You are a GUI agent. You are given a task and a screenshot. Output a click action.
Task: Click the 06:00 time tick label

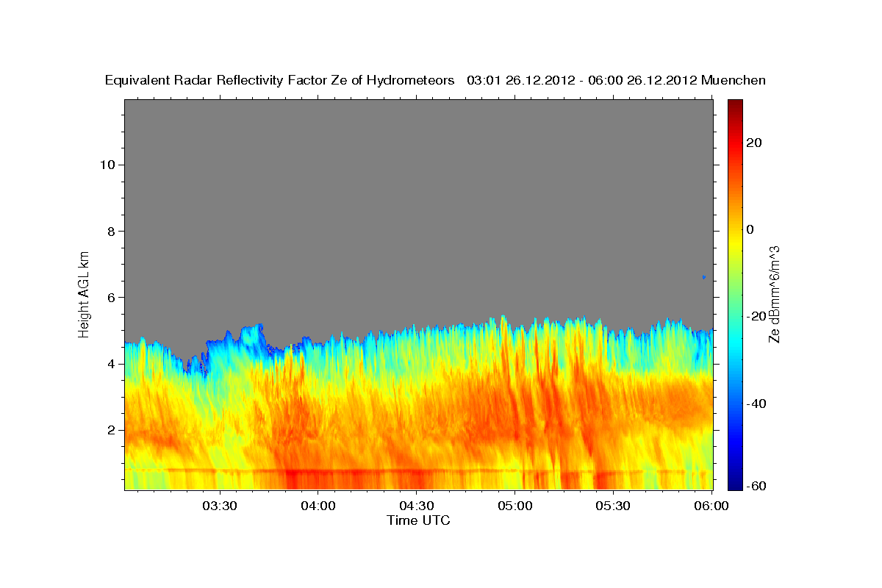click(x=712, y=506)
